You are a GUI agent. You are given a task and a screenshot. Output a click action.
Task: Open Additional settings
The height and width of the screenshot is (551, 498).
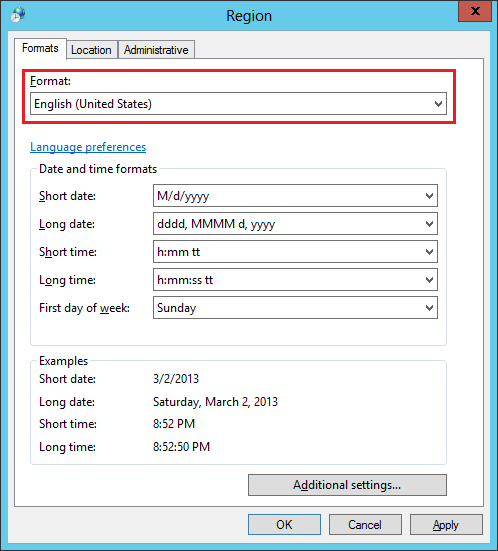(x=347, y=485)
